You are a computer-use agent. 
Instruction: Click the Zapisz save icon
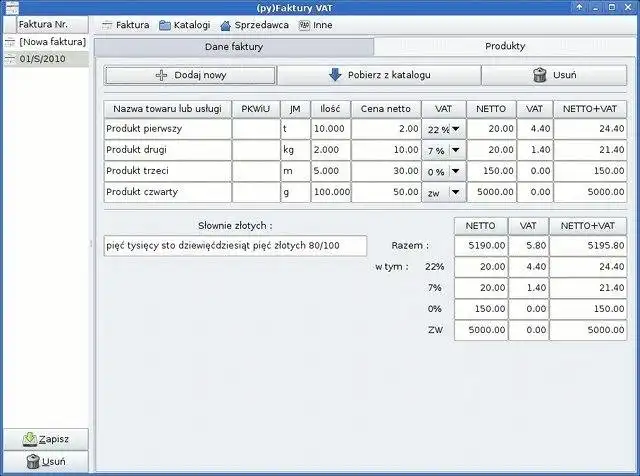pos(30,439)
